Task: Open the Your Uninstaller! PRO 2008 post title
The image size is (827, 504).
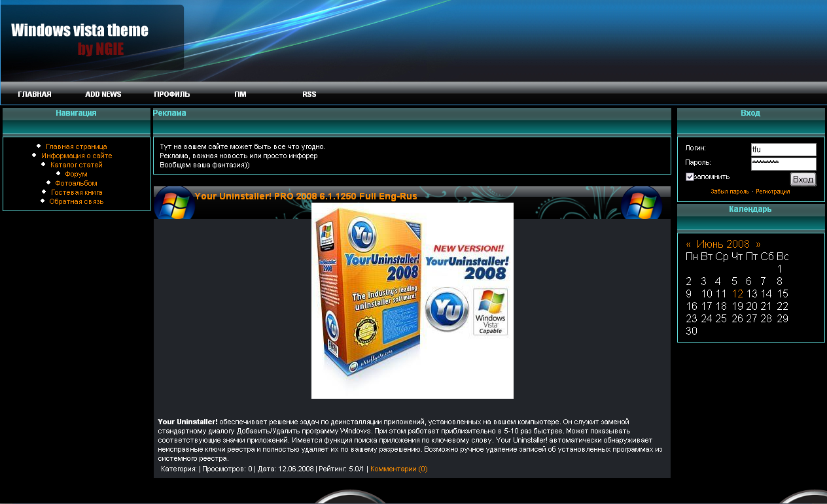Action: click(306, 196)
